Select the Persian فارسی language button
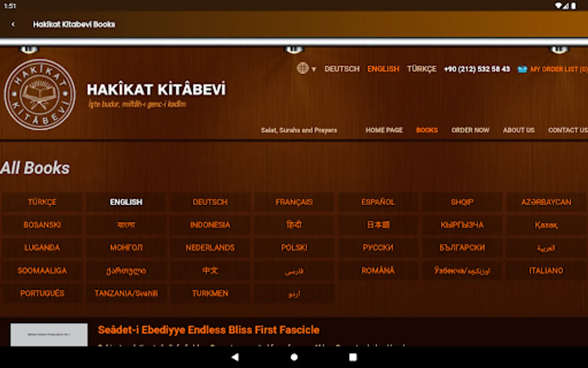The height and width of the screenshot is (368, 588). pos(294,271)
